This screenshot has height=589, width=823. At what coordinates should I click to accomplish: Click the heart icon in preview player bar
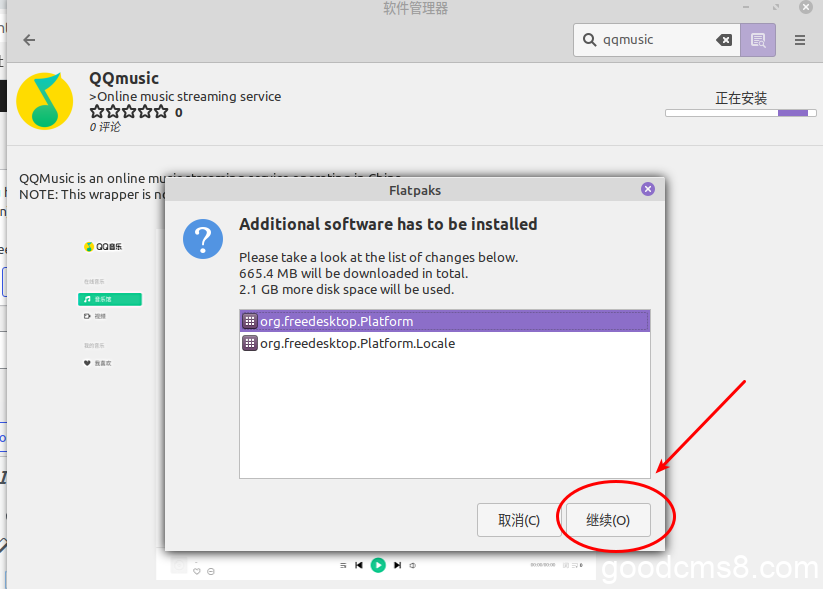(197, 571)
